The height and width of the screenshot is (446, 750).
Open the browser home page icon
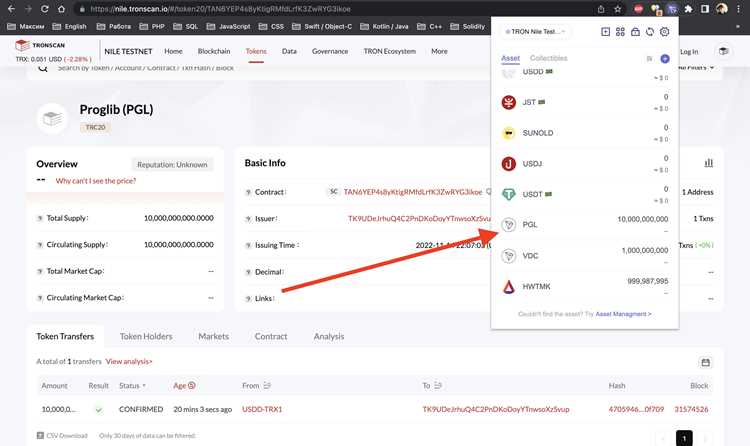click(x=61, y=9)
